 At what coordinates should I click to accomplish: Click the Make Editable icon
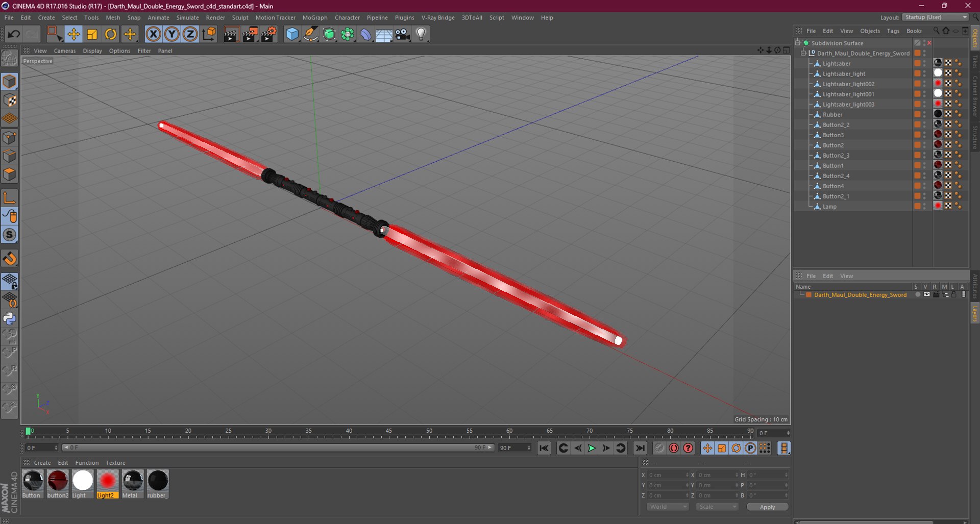[10, 59]
